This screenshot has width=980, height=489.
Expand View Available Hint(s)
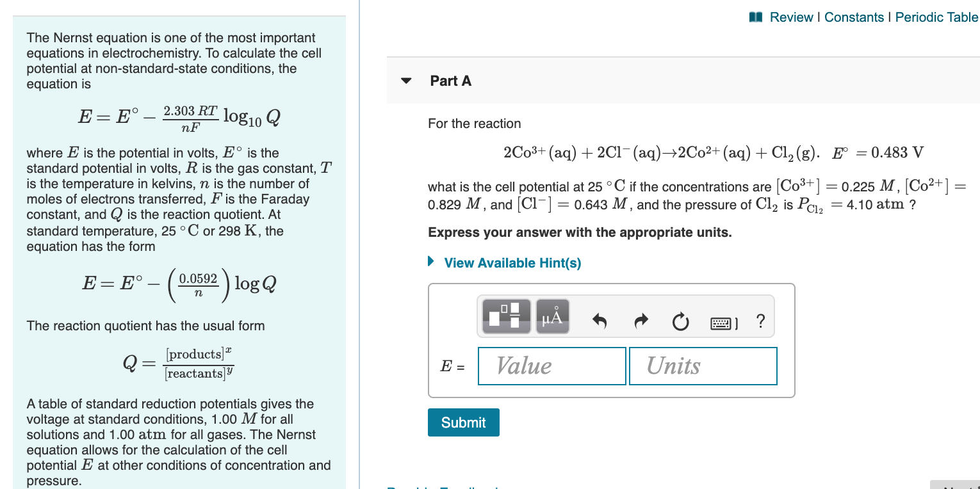(511, 262)
